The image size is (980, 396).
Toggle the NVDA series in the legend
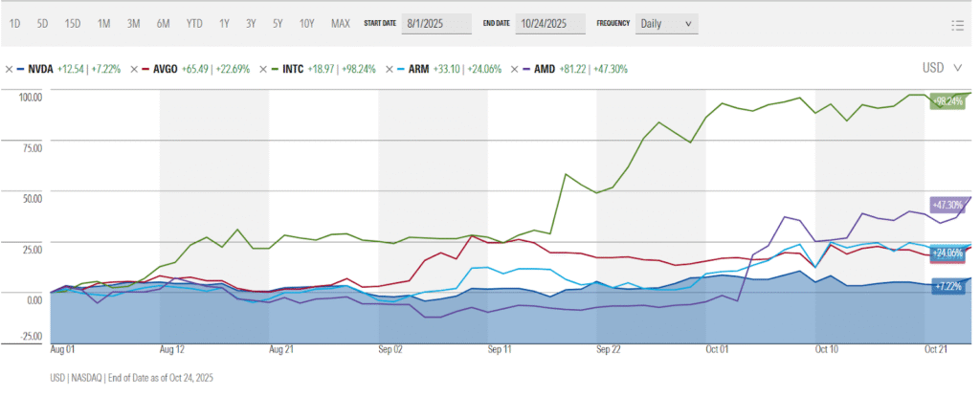click(x=41, y=69)
